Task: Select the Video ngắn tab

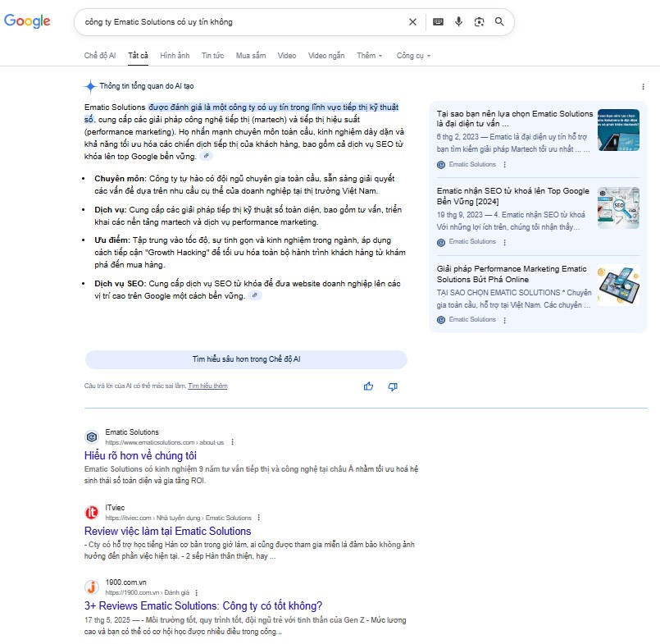Action: pos(327,56)
